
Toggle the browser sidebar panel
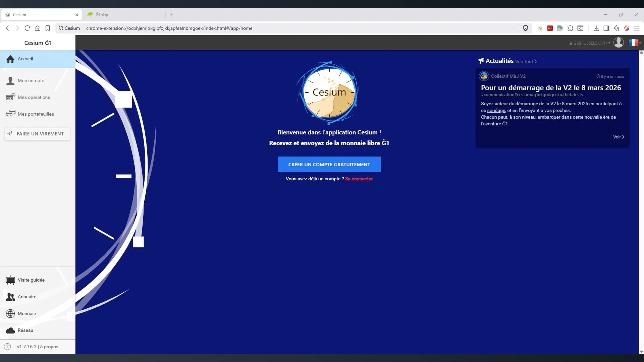click(606, 28)
